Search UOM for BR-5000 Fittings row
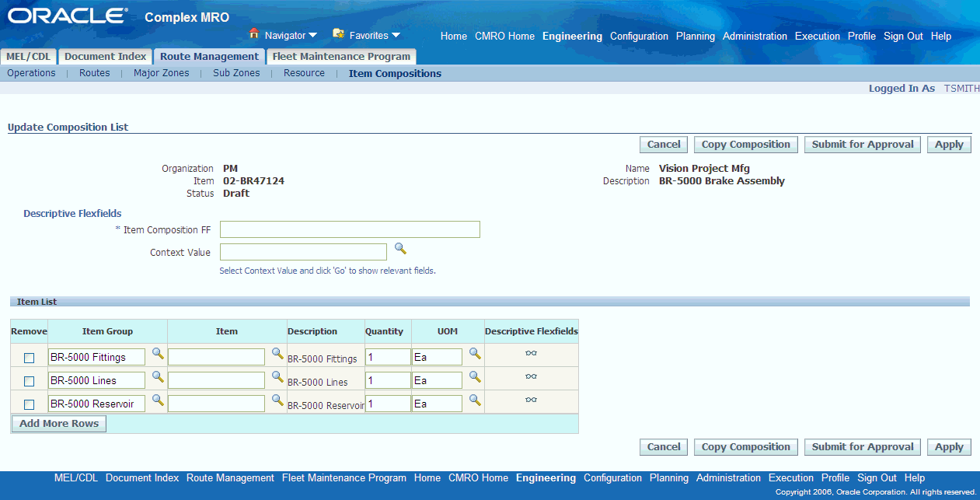 click(475, 354)
